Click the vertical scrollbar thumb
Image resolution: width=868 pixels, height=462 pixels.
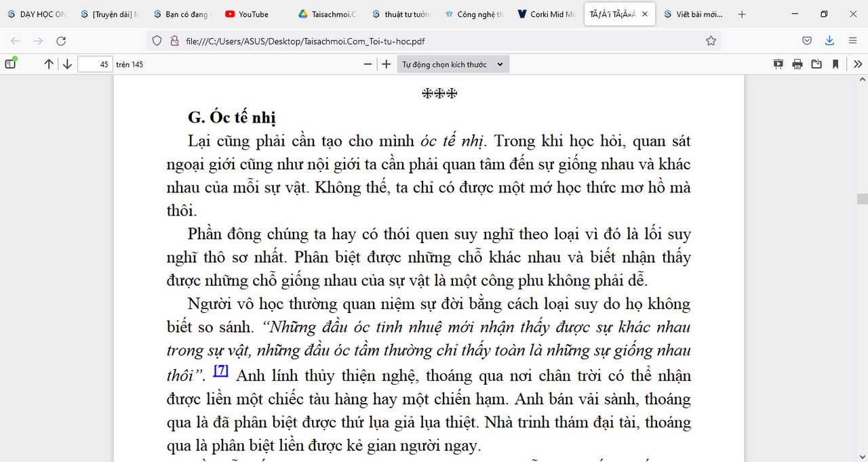click(862, 198)
